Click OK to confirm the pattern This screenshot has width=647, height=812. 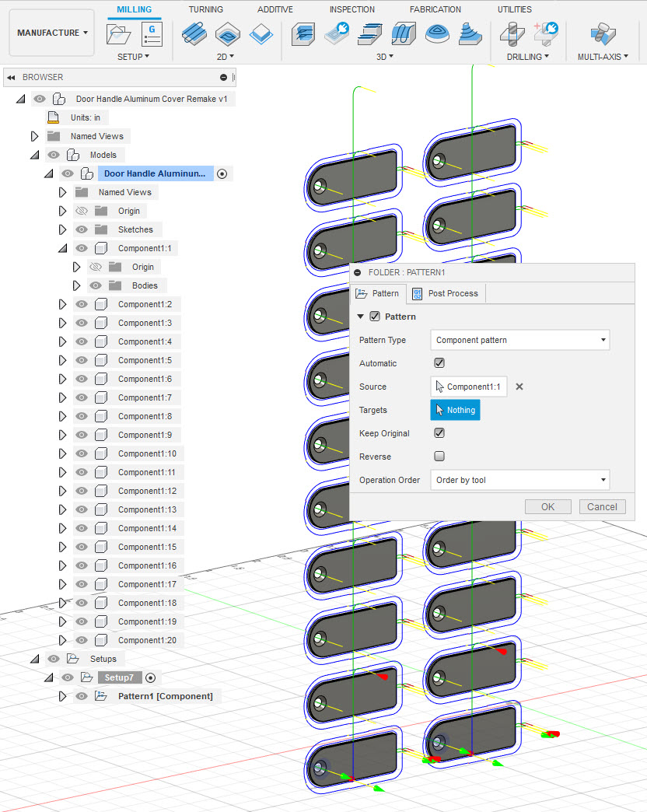coord(547,506)
